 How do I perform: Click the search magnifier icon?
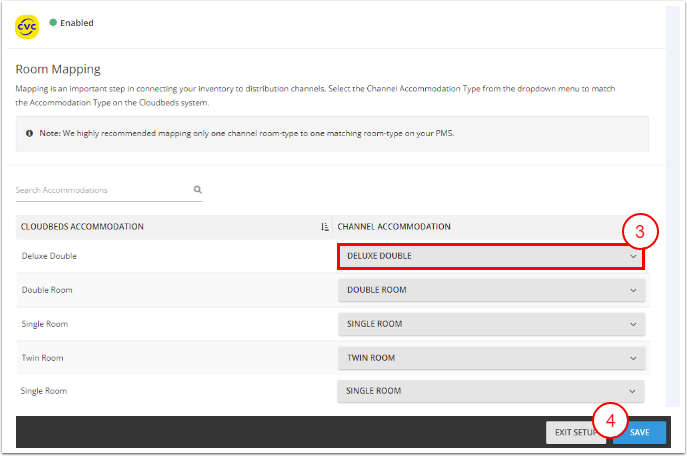(198, 189)
